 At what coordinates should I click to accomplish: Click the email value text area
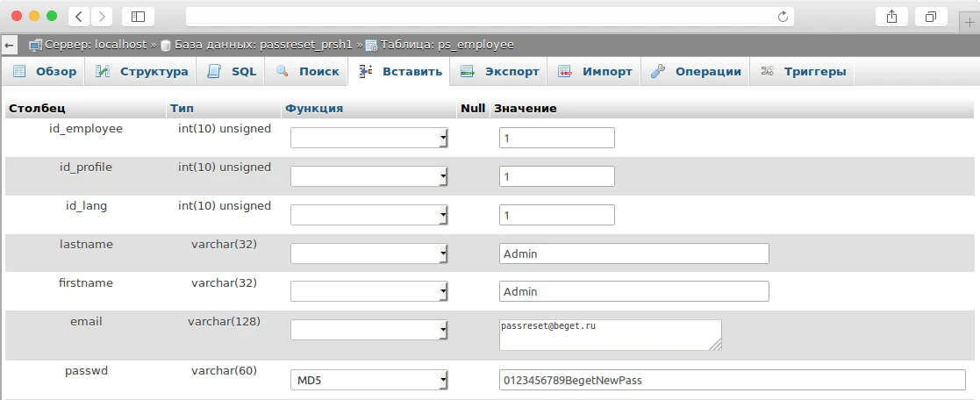(x=610, y=334)
